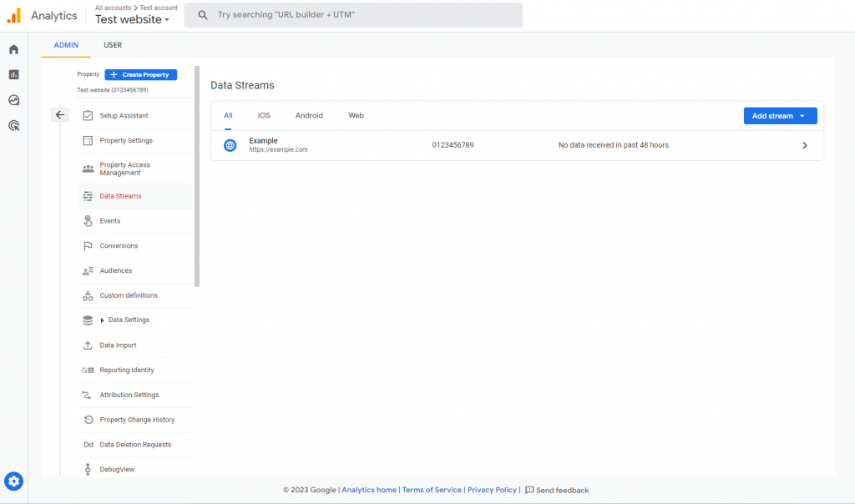
Task: Select the Web tab in Data Streams
Action: [356, 115]
